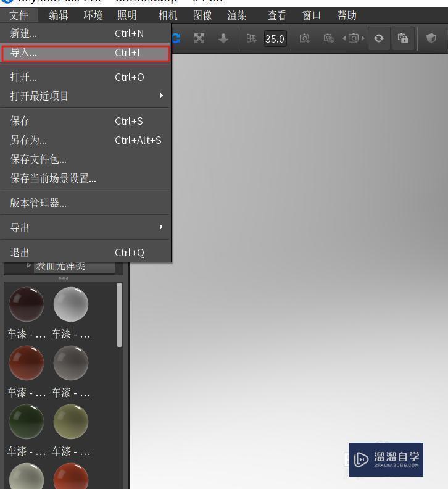
Task: Click the duplicate cameras icon
Action: [329, 38]
